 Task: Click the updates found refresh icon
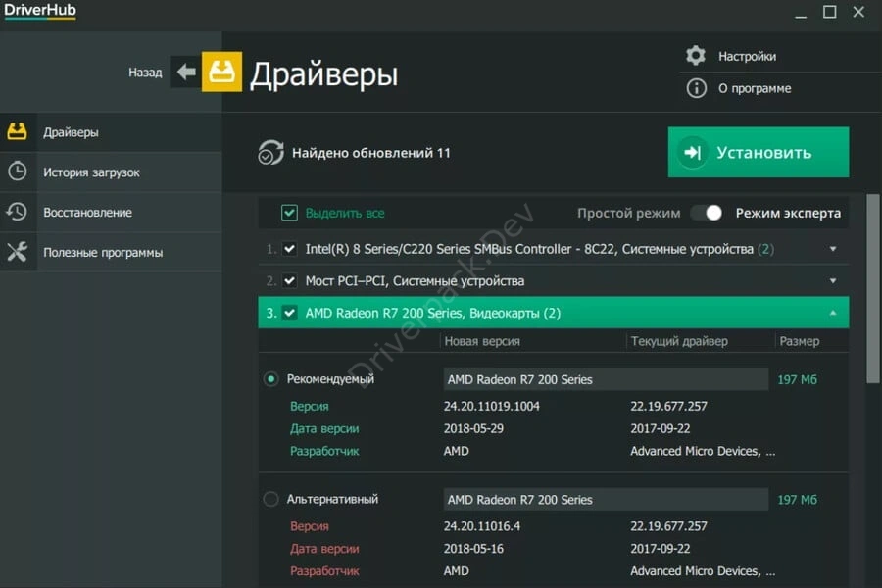(270, 153)
